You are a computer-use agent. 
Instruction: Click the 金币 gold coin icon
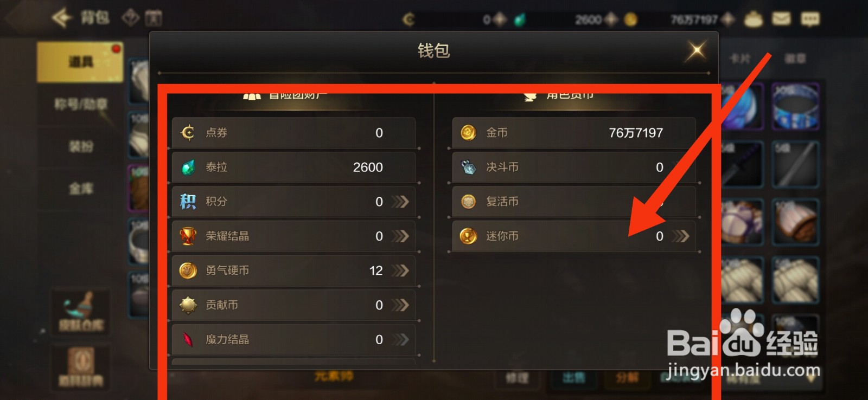click(468, 132)
